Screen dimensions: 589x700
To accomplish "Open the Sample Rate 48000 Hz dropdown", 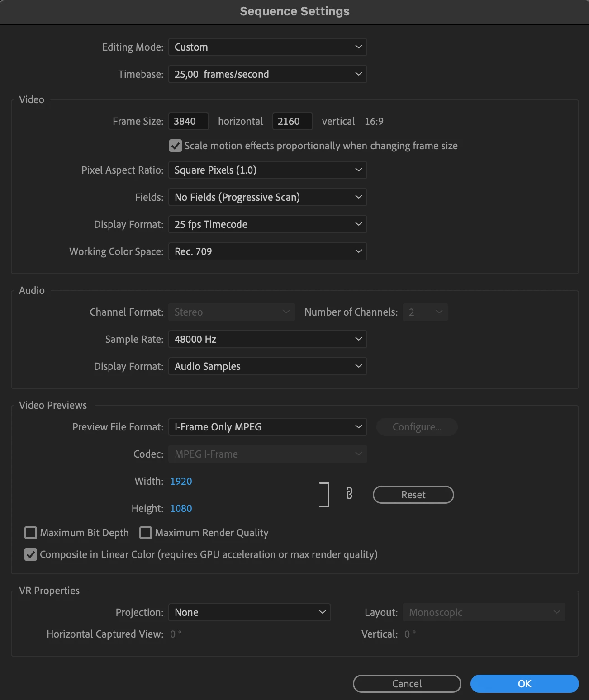I will tap(268, 339).
